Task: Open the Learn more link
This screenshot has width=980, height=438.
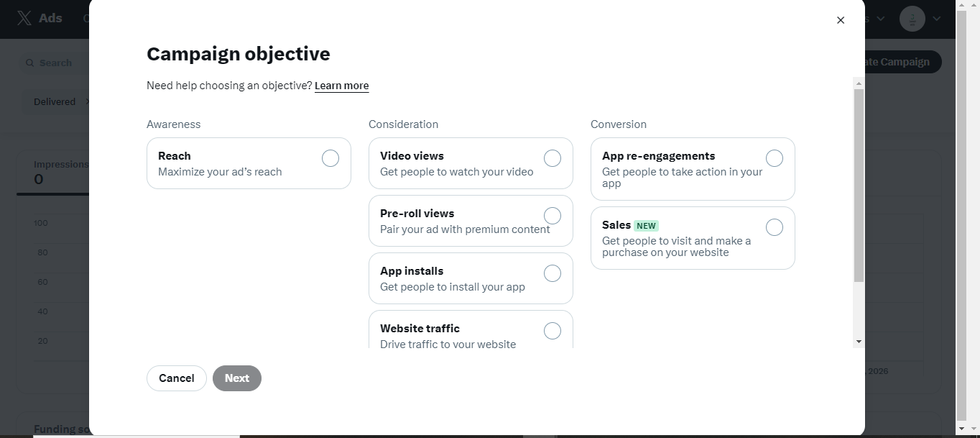Action: point(341,86)
